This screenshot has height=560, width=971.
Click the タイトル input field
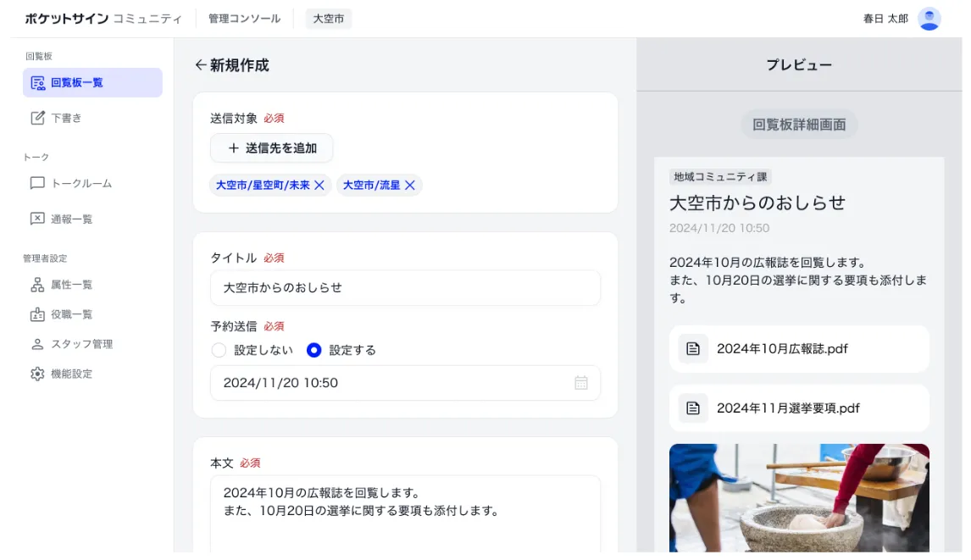405,287
